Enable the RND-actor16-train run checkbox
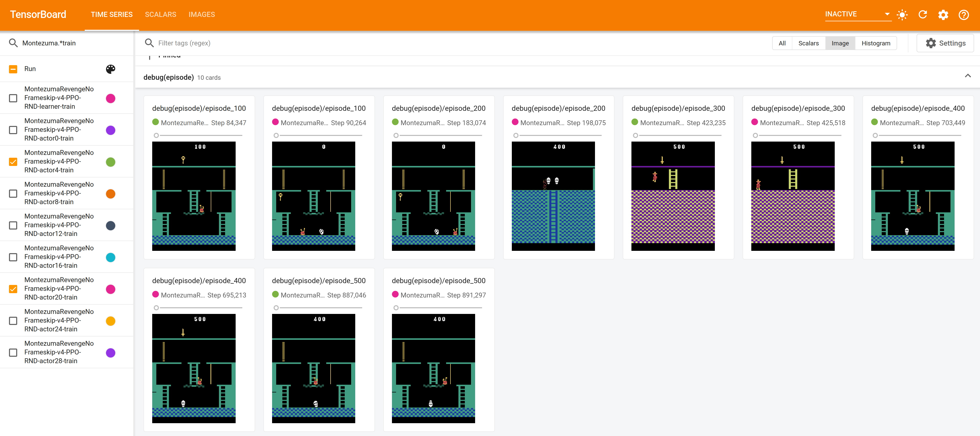The image size is (980, 436). [x=13, y=257]
